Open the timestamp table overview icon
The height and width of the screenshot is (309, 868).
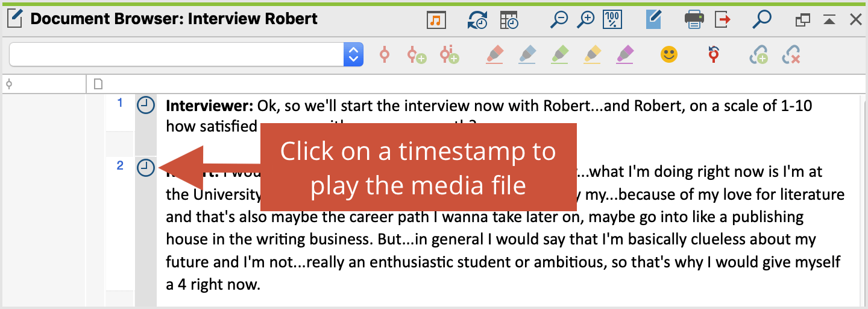(509, 20)
